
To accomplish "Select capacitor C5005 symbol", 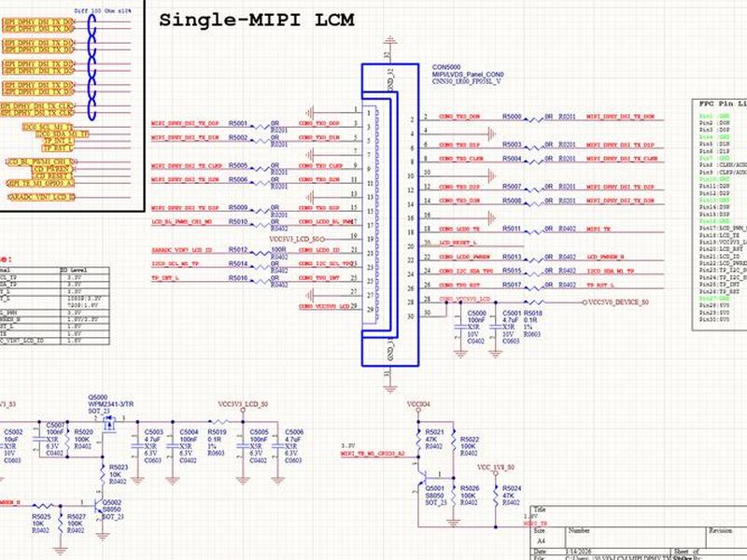I will click(x=243, y=446).
